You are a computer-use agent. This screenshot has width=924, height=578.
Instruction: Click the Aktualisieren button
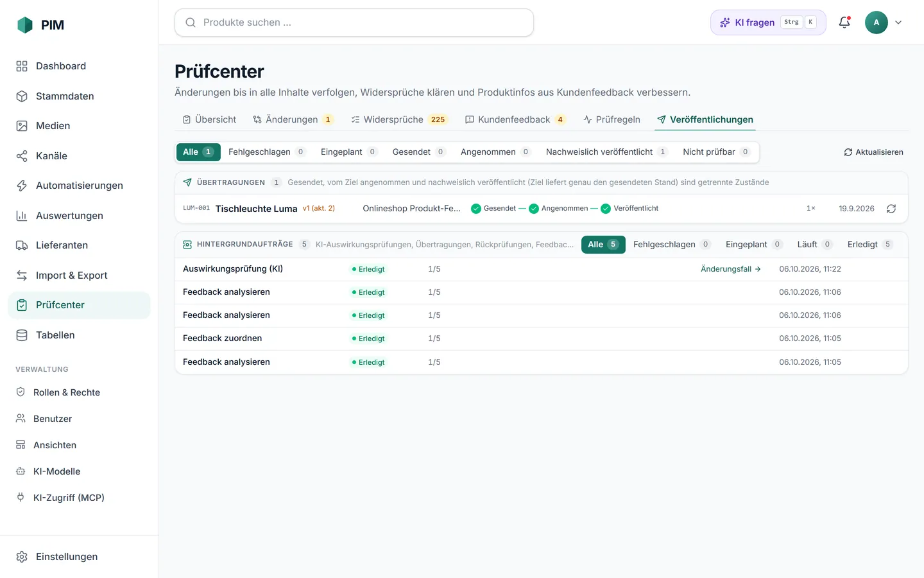[873, 152]
